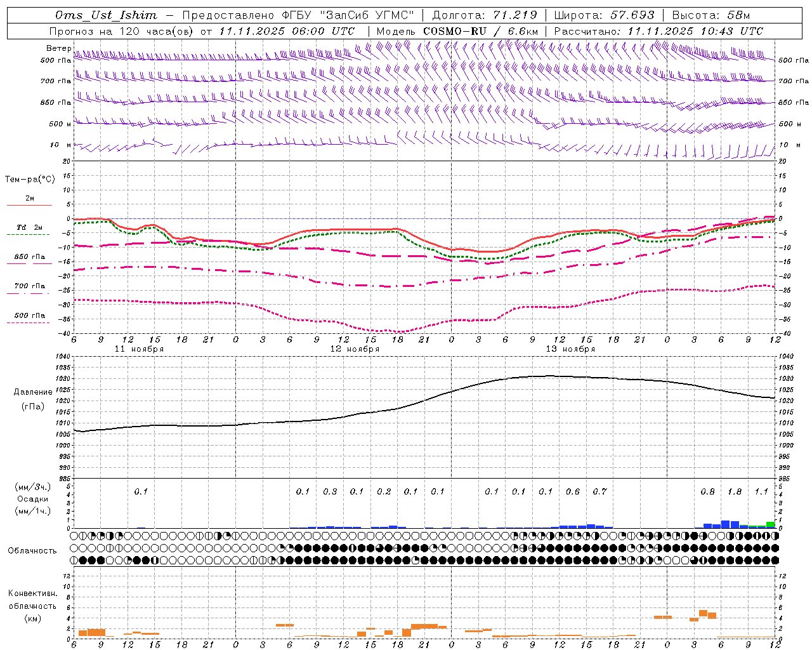
Task: Click the (мм/3ч.) precipitation unit label
Action: point(33,487)
